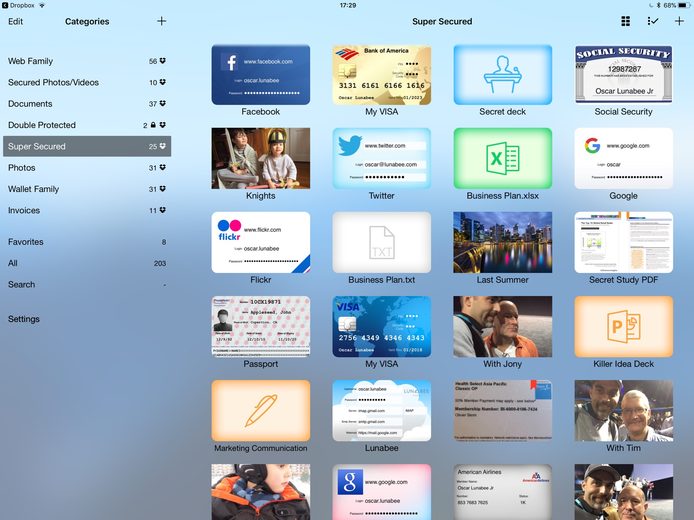
Task: Open Business Plan.txt text file
Action: point(382,243)
